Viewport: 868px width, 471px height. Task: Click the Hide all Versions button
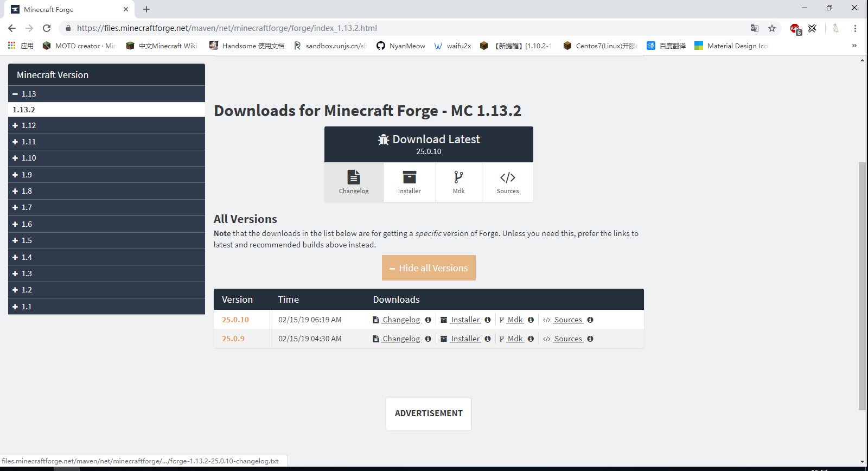click(429, 268)
